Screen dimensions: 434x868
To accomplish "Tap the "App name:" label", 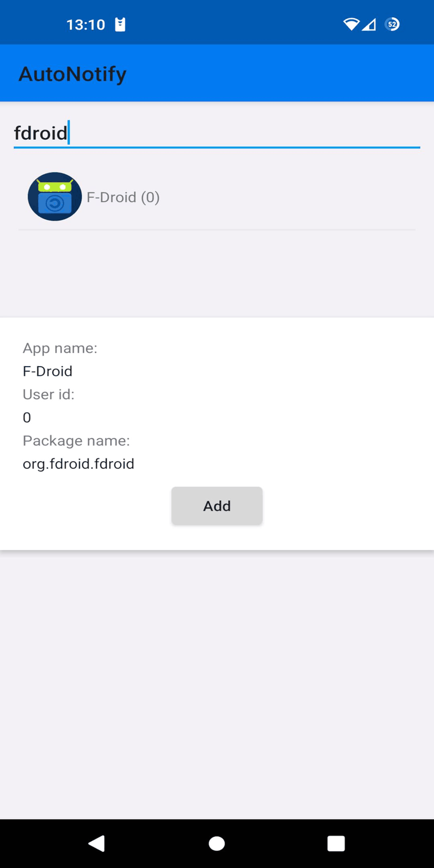I will pos(60,348).
